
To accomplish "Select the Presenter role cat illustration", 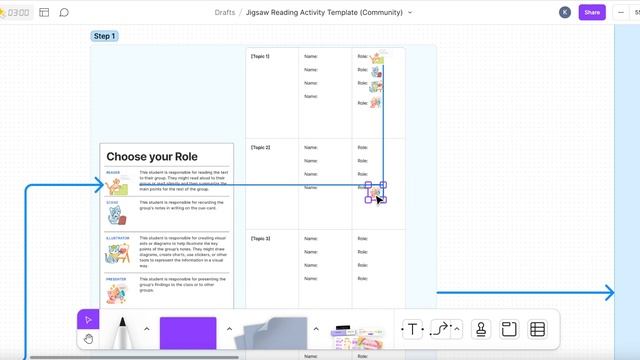I will 116,294.
